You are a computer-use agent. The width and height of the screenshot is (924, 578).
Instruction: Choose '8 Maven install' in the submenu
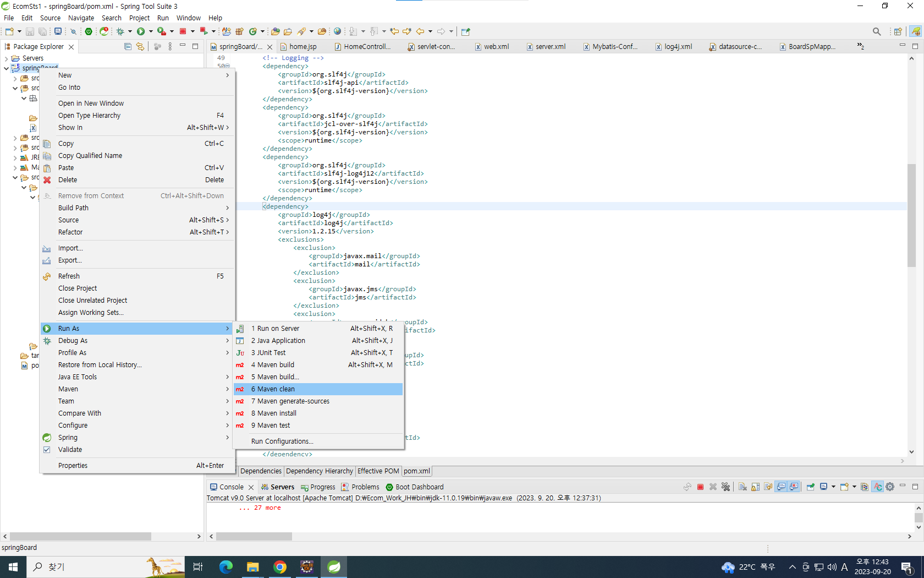(x=318, y=413)
